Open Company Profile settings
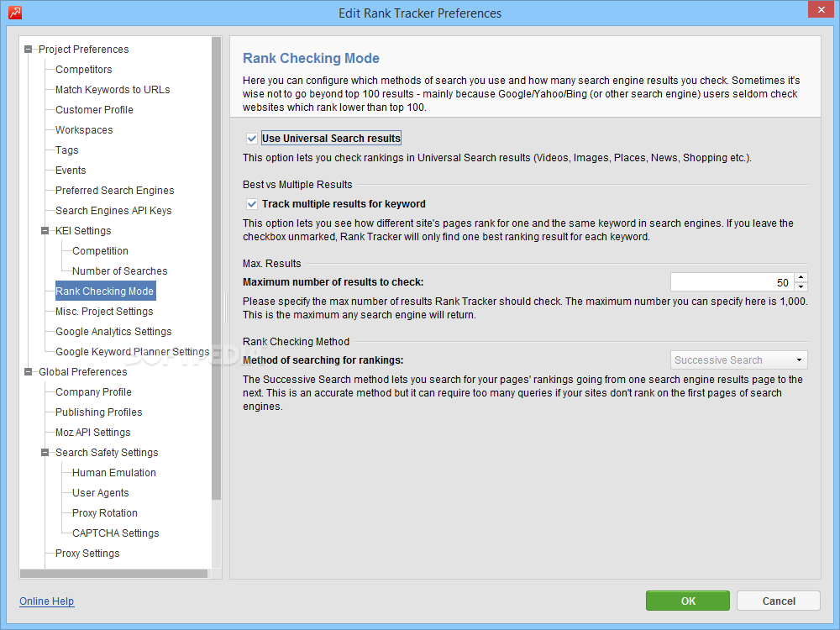The height and width of the screenshot is (630, 840). click(x=94, y=392)
